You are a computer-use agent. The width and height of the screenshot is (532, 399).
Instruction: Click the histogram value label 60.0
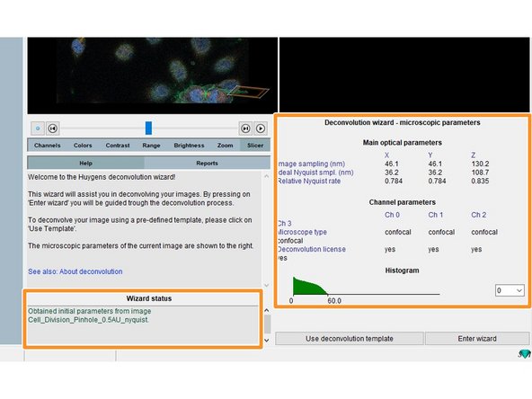point(334,301)
